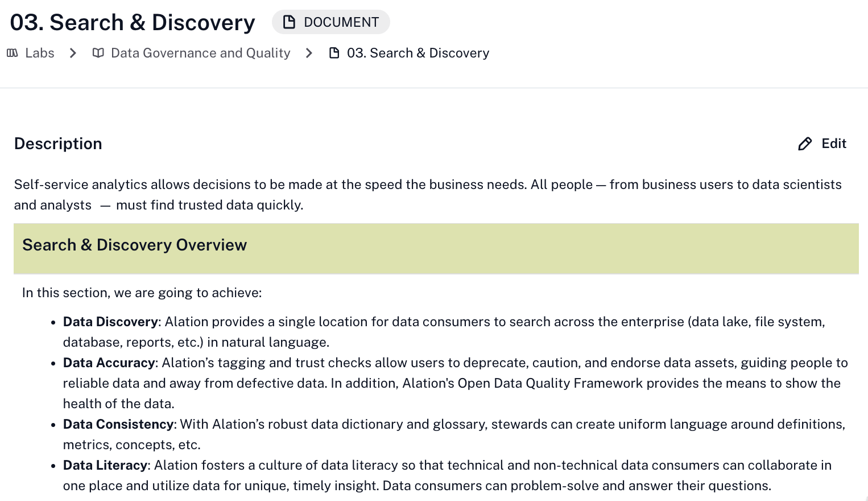Click the page icon in the breadcrumb trail

pyautogui.click(x=334, y=53)
